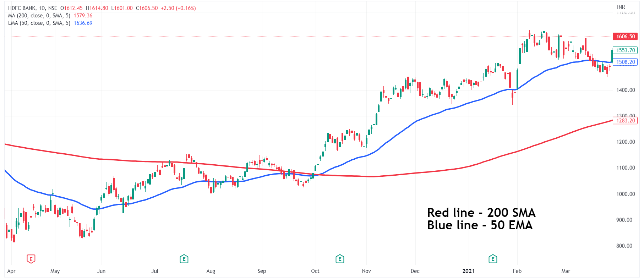Screen dimensions: 644x280
Task: Click the 1400.00 price axis label
Action: tap(626, 90)
